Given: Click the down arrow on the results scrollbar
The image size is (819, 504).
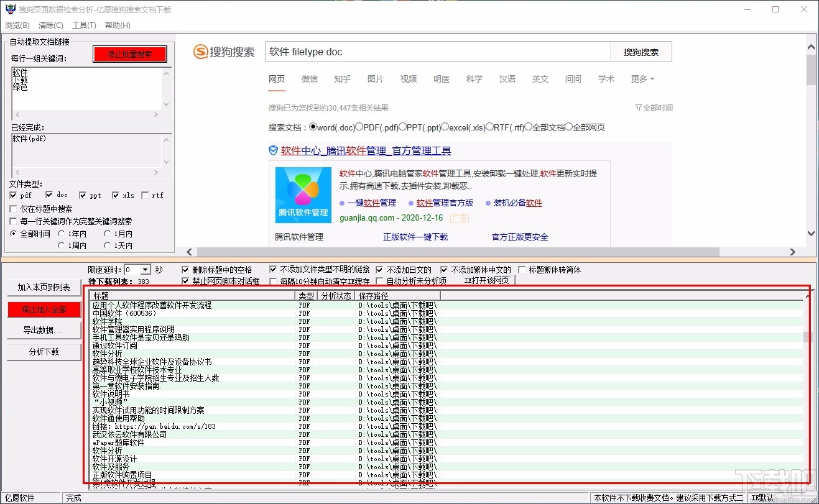Looking at the screenshot, I should pos(810,234).
